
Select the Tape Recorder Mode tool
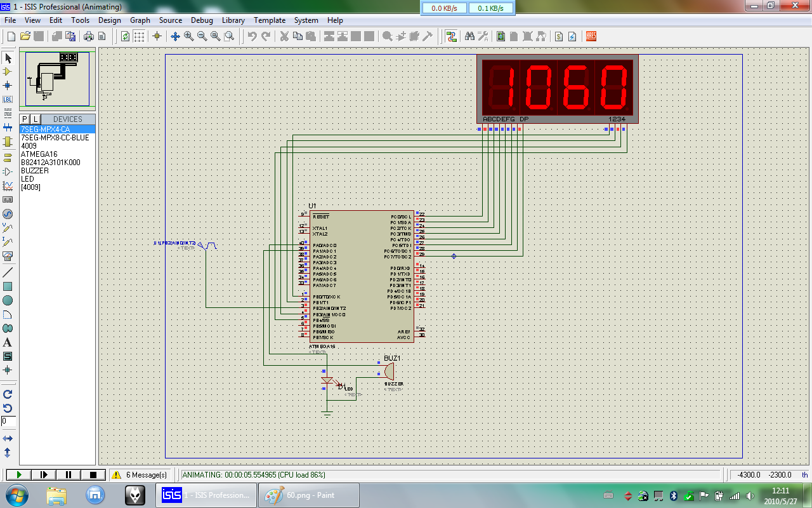[8, 199]
